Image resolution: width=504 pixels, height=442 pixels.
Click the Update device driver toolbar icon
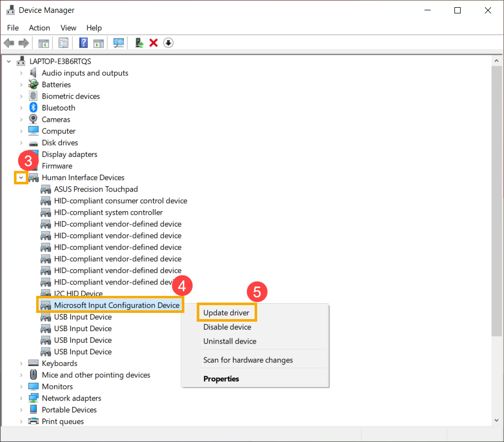click(x=139, y=43)
